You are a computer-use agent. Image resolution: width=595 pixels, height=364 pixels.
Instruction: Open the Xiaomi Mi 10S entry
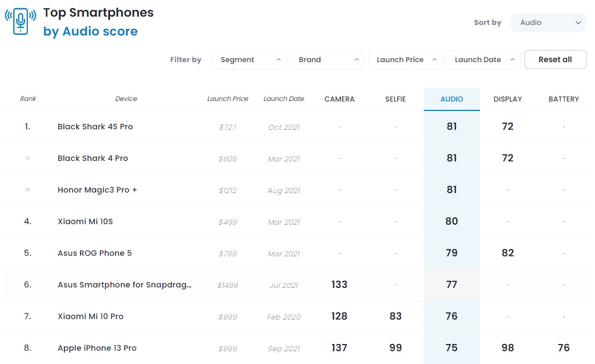(86, 221)
